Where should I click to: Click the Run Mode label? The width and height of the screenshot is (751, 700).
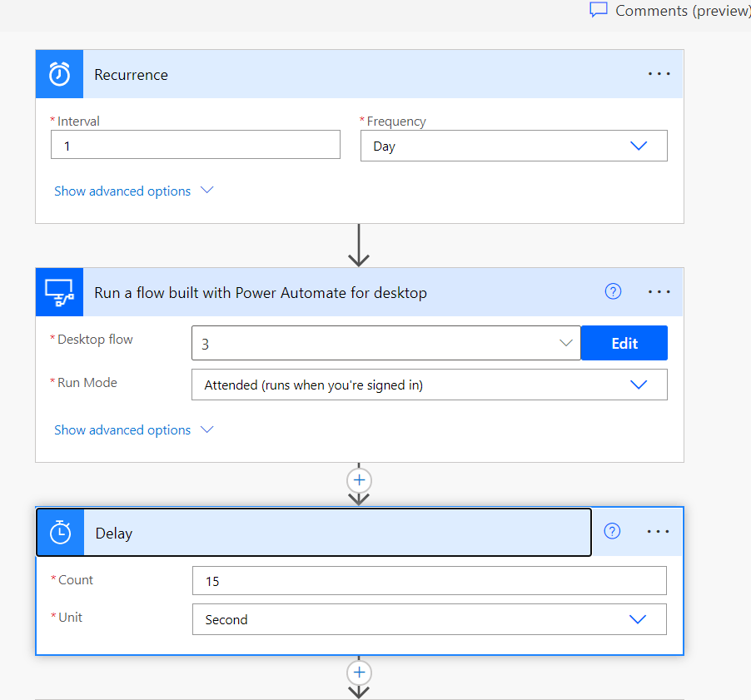coord(87,383)
